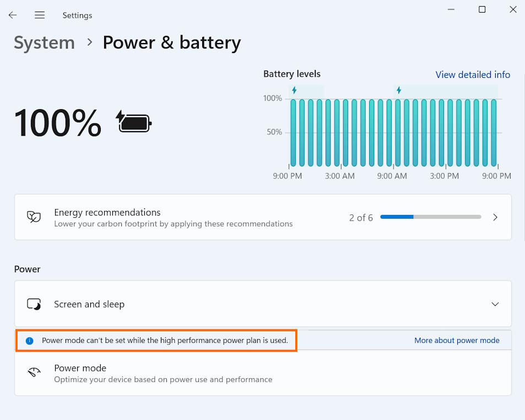This screenshot has width=525, height=420.
Task: Click the first charging bolt in the chart
Action: tap(294, 90)
